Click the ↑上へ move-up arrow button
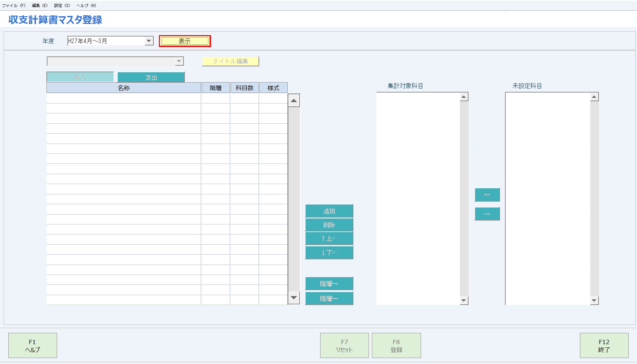637x364 pixels. pyautogui.click(x=329, y=238)
